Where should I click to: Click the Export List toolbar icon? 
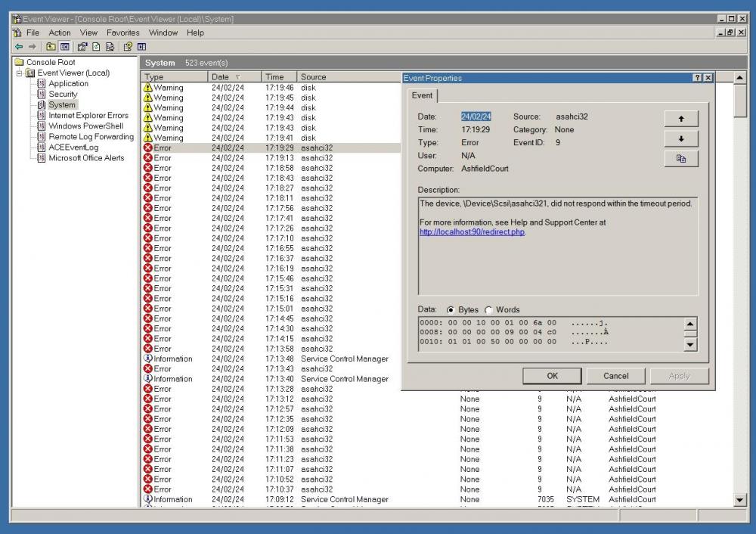110,47
